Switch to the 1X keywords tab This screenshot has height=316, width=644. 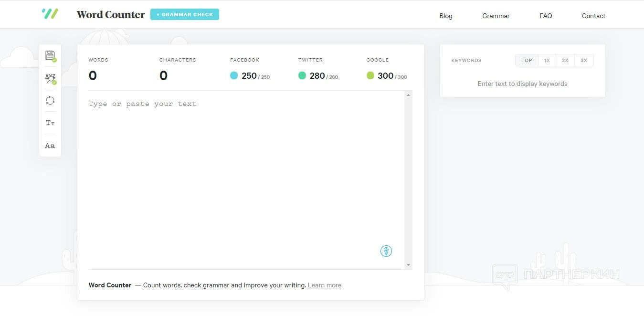coord(547,60)
